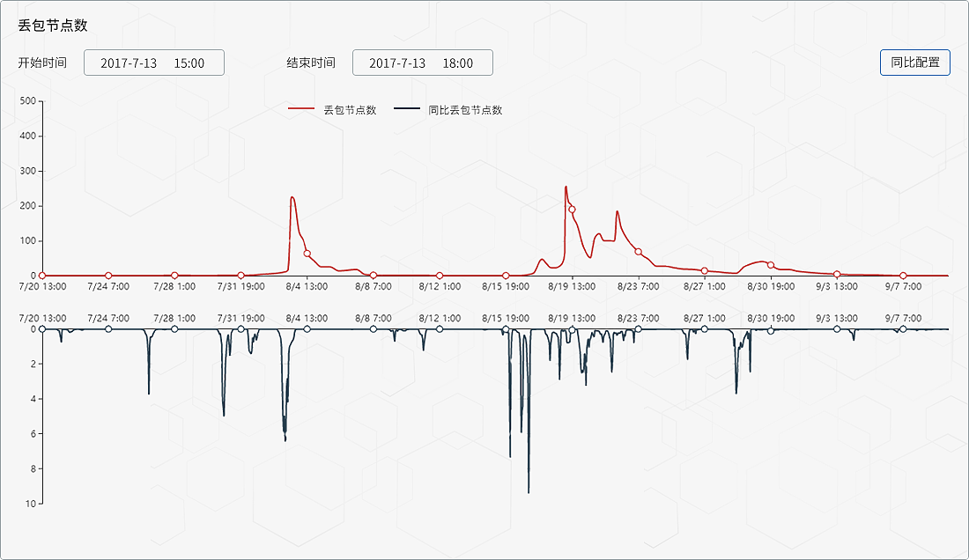Select the axis marker at 8/27 1:00 on lower chart

pos(703,328)
